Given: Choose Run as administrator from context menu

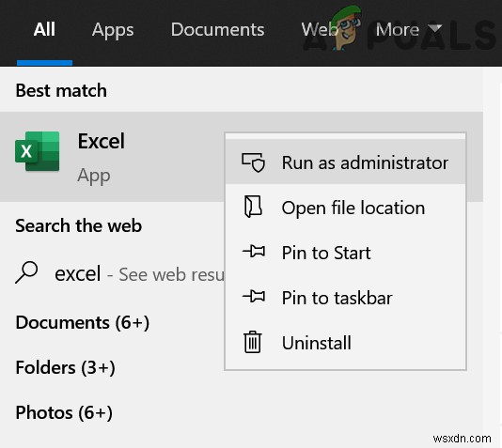Looking at the screenshot, I should tap(345, 162).
